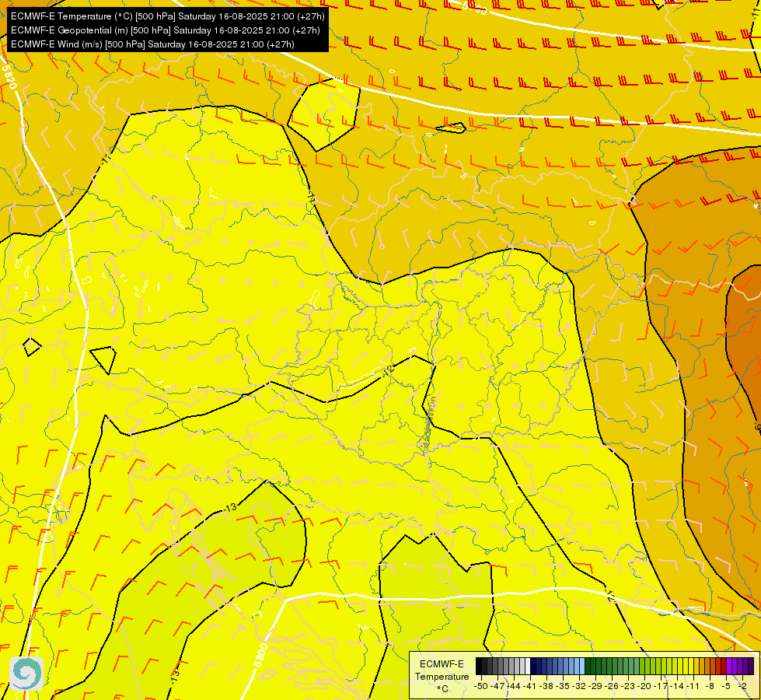
Task: Pick the red legend swatch
Action: [724, 666]
